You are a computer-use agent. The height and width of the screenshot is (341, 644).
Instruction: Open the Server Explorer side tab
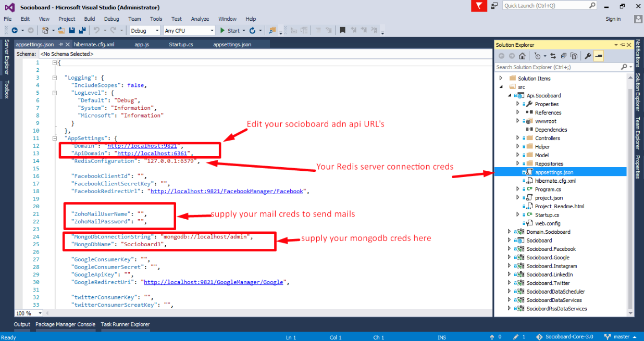7,57
